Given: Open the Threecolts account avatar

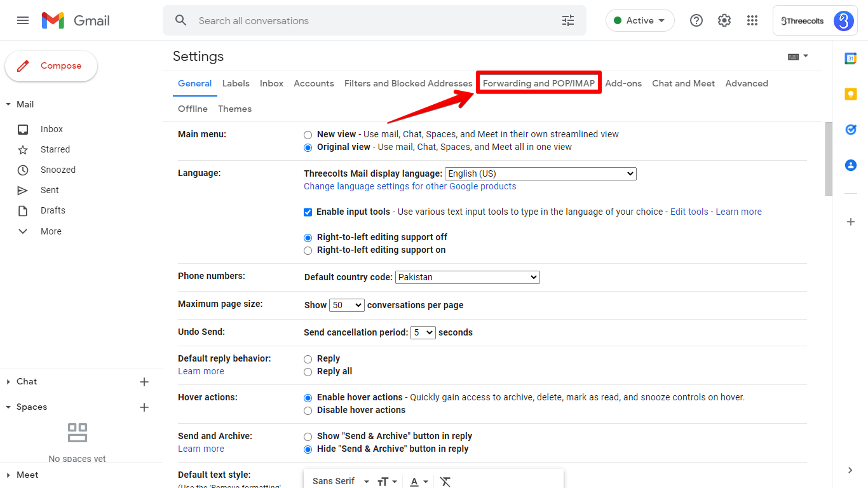Looking at the screenshot, I should pyautogui.click(x=843, y=20).
